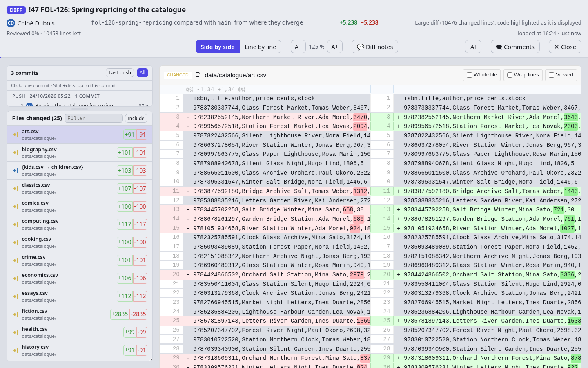Select the All commits toggle
Screen dimensions: 588x368
click(143, 73)
